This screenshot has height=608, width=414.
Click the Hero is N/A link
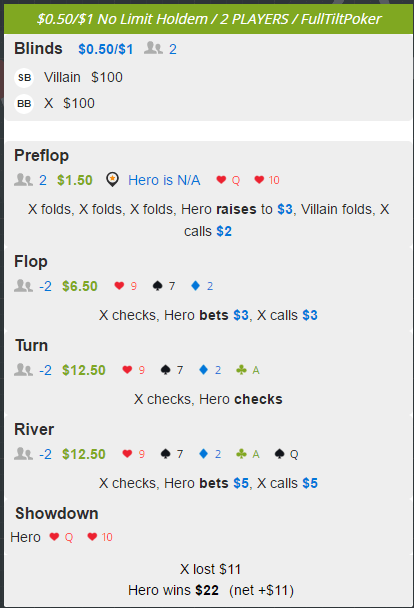point(164,180)
